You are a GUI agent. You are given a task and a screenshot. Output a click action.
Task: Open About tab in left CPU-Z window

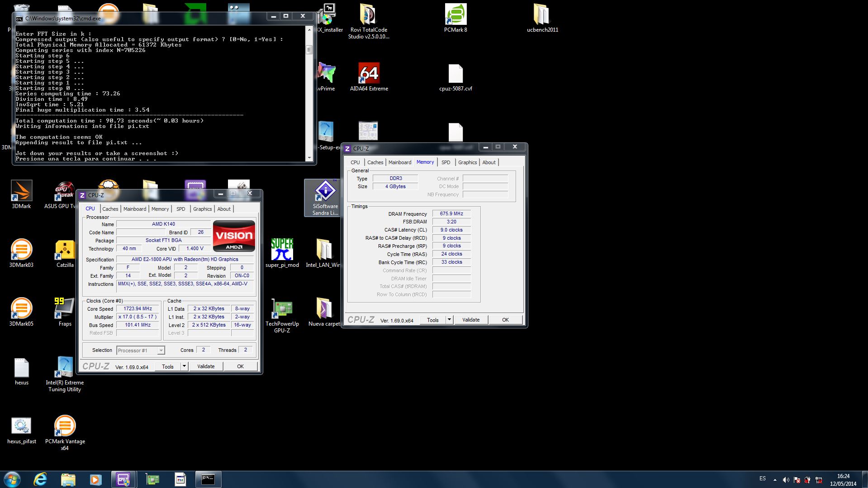(x=224, y=209)
